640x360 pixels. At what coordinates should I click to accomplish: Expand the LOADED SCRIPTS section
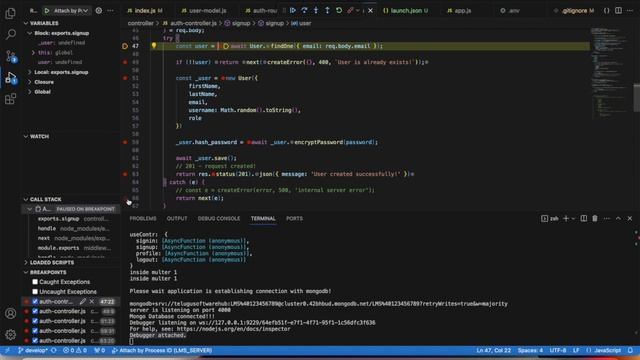click(52, 262)
